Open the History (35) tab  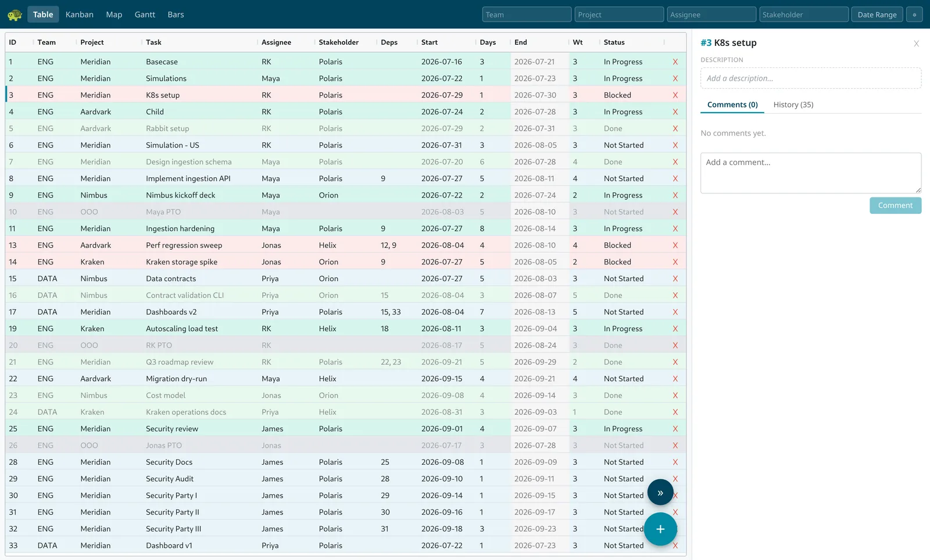[793, 105]
